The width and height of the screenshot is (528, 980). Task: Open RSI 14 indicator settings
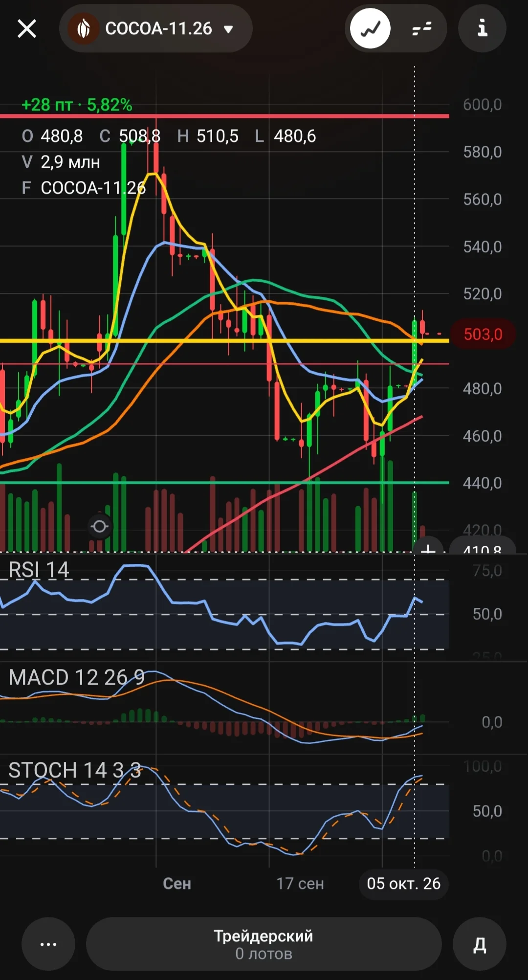coord(39,570)
